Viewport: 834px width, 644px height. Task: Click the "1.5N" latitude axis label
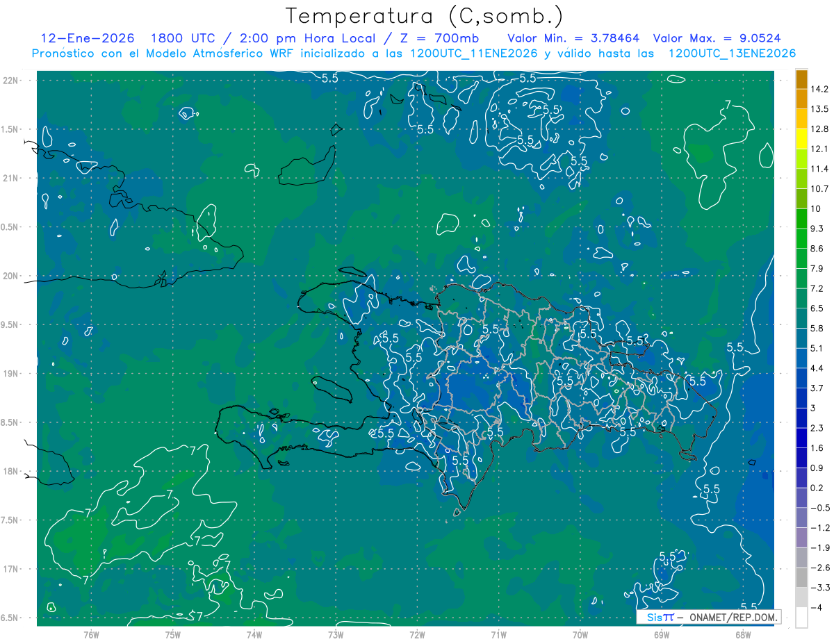coord(10,129)
